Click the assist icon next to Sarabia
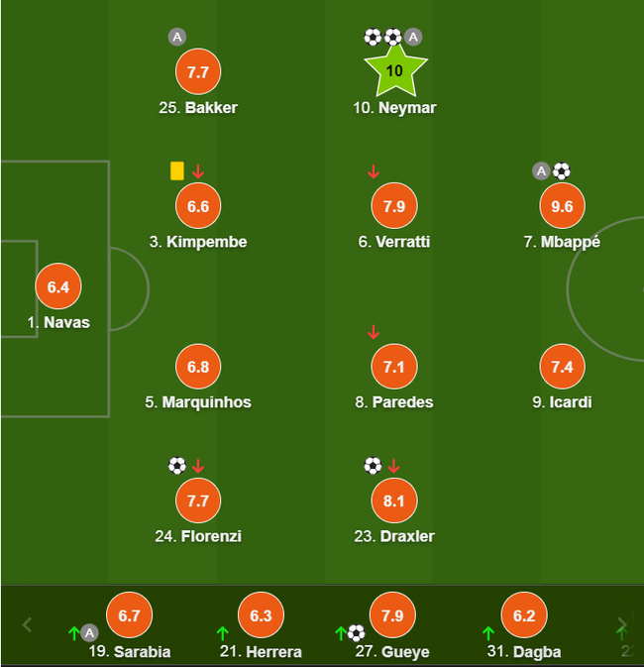 click(89, 632)
